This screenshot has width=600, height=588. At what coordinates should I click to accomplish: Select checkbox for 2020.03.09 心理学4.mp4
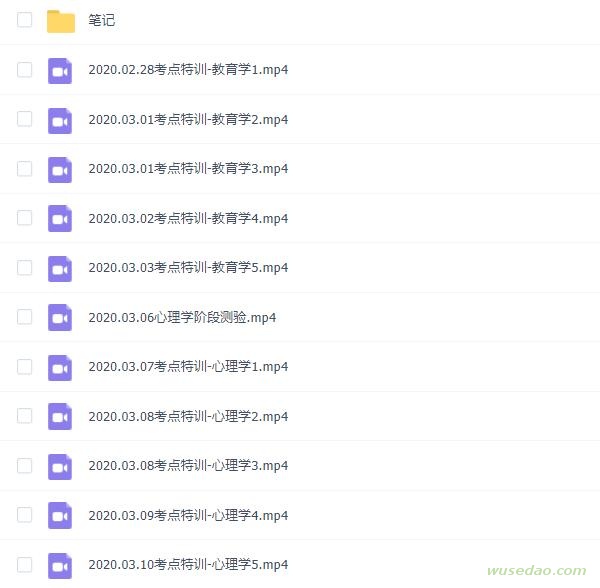point(24,515)
